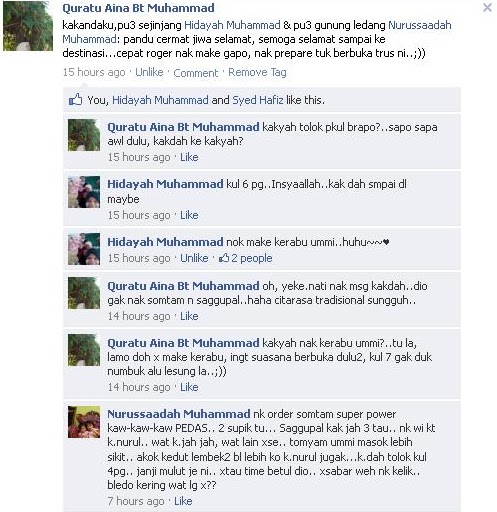Like the 'kakyah tolok pkul brapo' comment
Viewport: 497px width, 512px height.
(189, 157)
